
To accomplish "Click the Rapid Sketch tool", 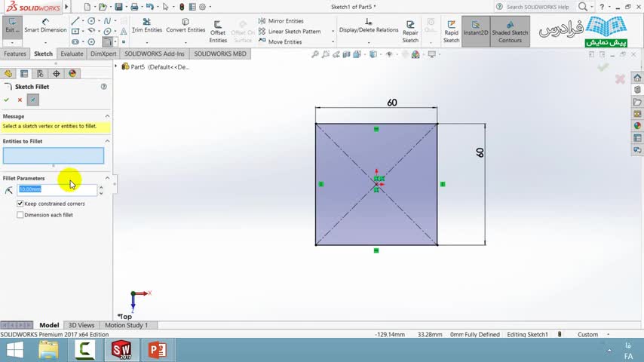I will 451,32.
